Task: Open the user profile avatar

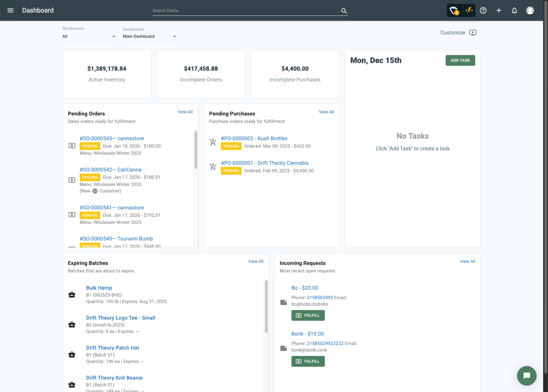Action: 530,10
